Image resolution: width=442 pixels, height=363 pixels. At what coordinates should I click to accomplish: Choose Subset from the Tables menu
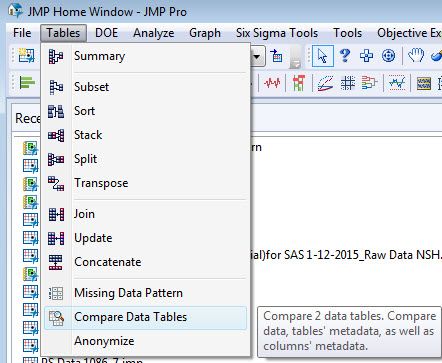pyautogui.click(x=145, y=87)
